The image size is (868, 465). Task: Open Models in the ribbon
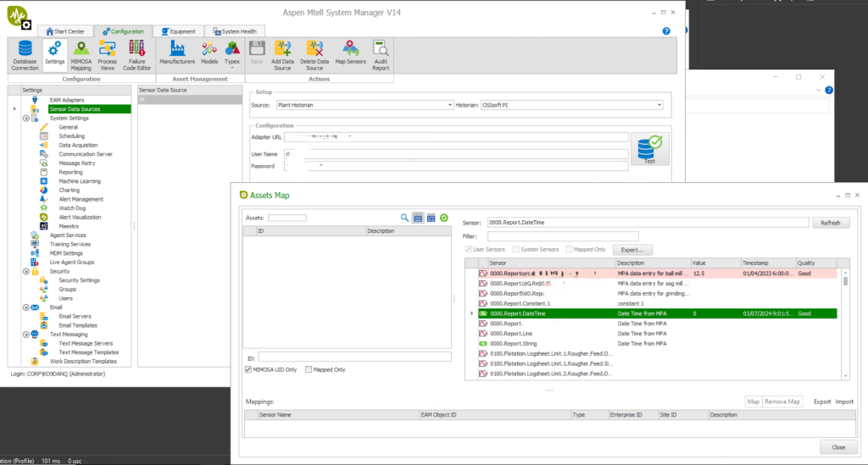(209, 53)
